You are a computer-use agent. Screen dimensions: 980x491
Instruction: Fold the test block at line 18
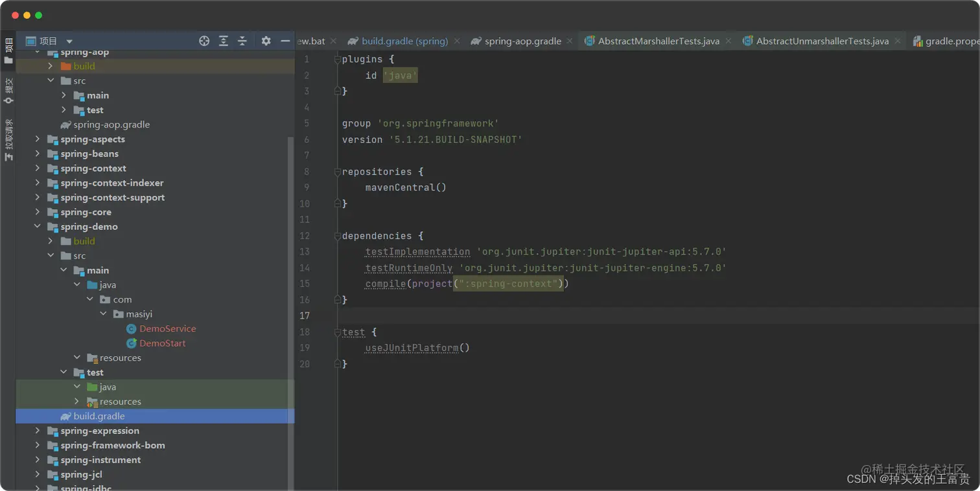tap(337, 332)
